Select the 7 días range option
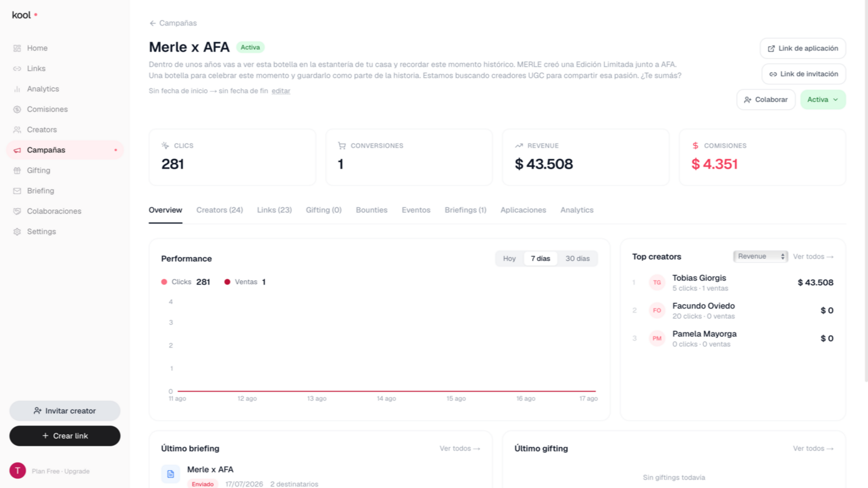This screenshot has height=488, width=868. [x=540, y=259]
